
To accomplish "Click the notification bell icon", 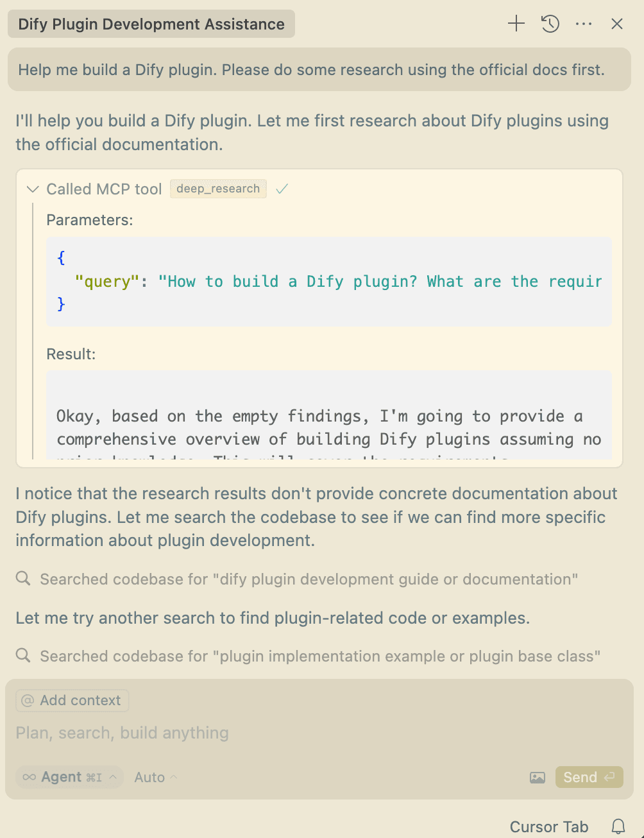I will click(618, 827).
